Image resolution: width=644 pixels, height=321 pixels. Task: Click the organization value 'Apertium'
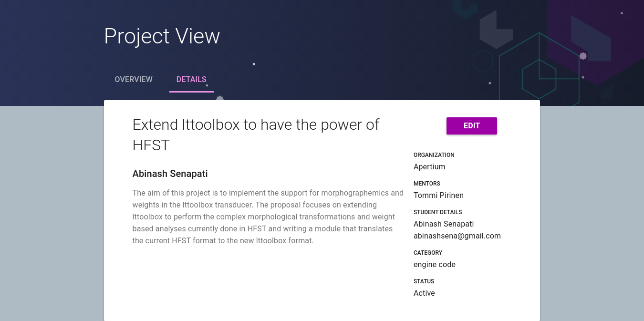429,166
